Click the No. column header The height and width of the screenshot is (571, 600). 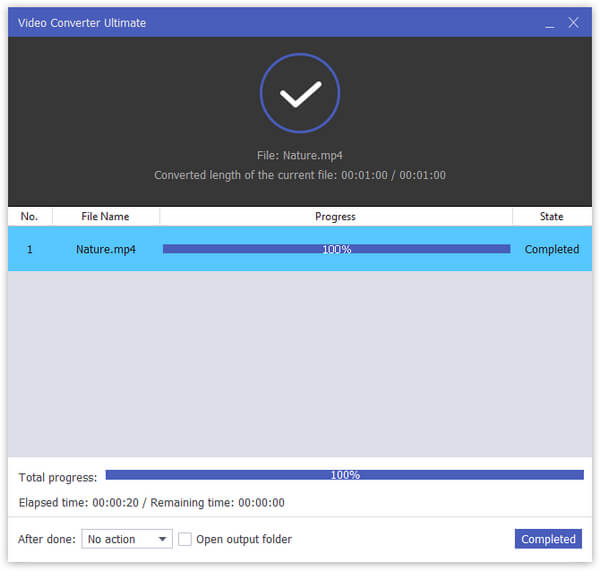[30, 216]
